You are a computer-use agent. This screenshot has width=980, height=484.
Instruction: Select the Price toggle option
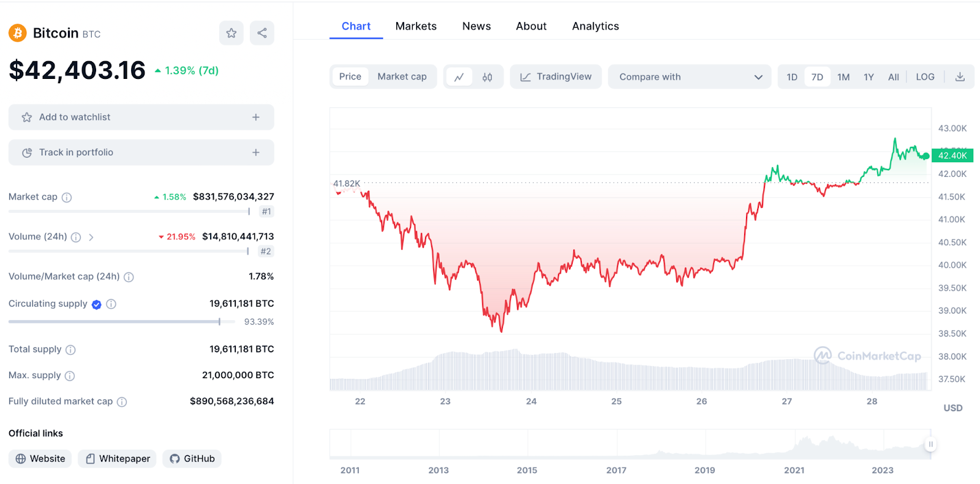coord(350,76)
